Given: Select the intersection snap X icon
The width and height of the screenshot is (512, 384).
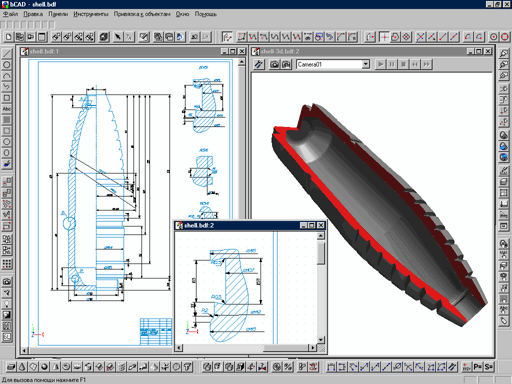Looking at the screenshot, I should click(x=420, y=37).
